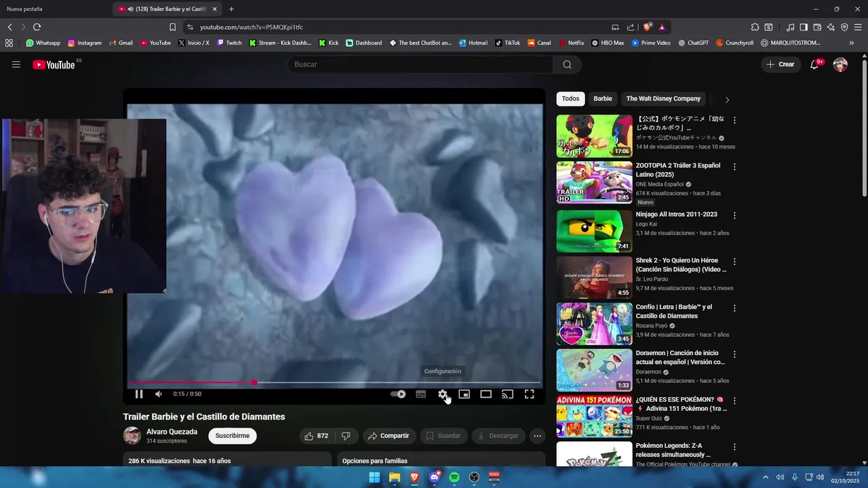Click the address bar URL

[x=252, y=27]
